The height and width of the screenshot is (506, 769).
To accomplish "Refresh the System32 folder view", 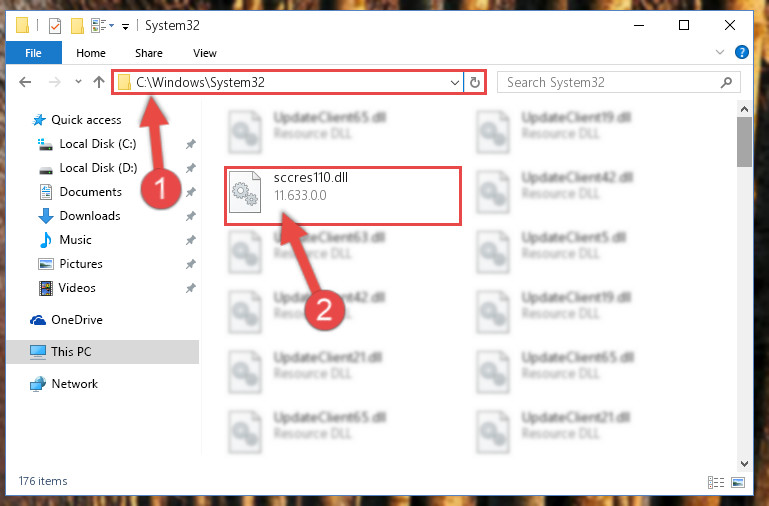I will click(x=474, y=82).
